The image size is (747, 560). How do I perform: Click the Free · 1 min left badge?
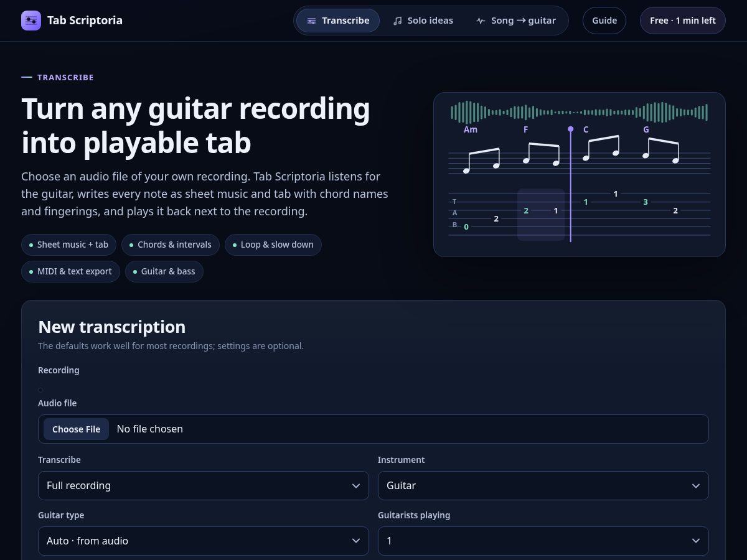click(683, 21)
